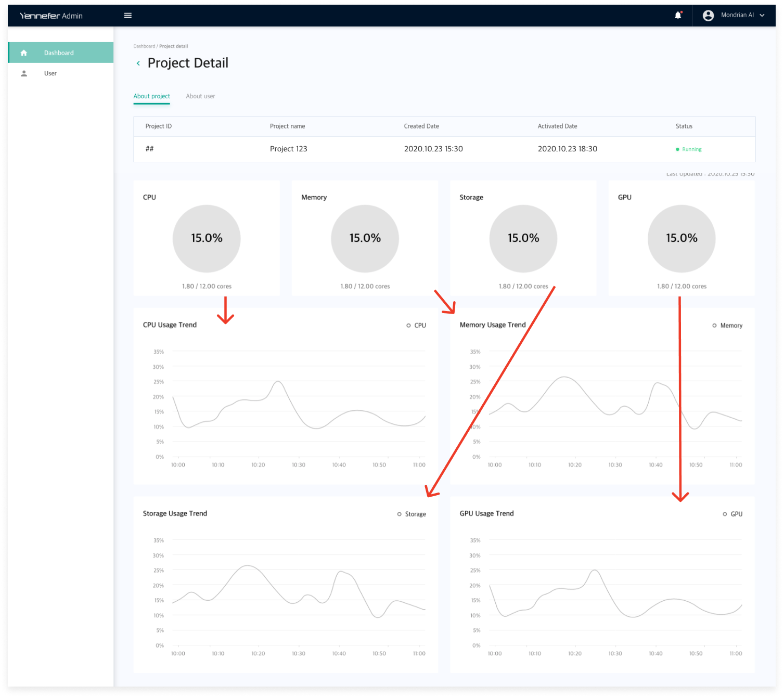Toggle the CPU legend marker
The image size is (784, 698).
pos(408,326)
